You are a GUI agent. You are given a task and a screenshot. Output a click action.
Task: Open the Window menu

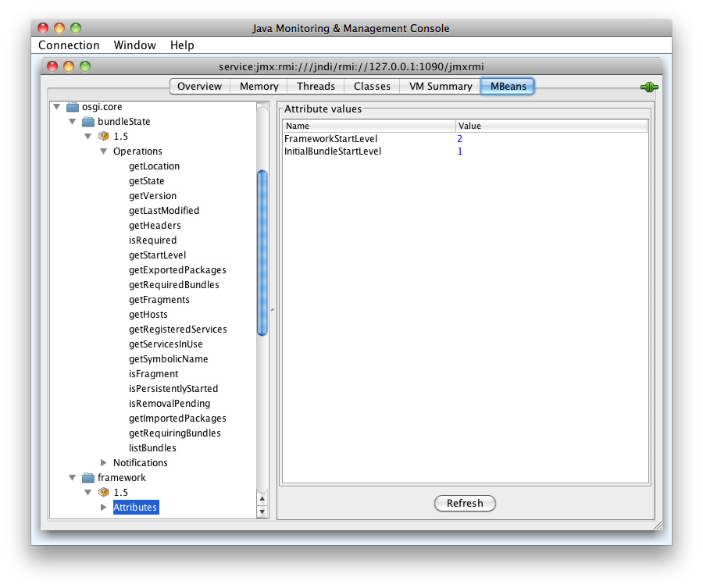pos(134,45)
